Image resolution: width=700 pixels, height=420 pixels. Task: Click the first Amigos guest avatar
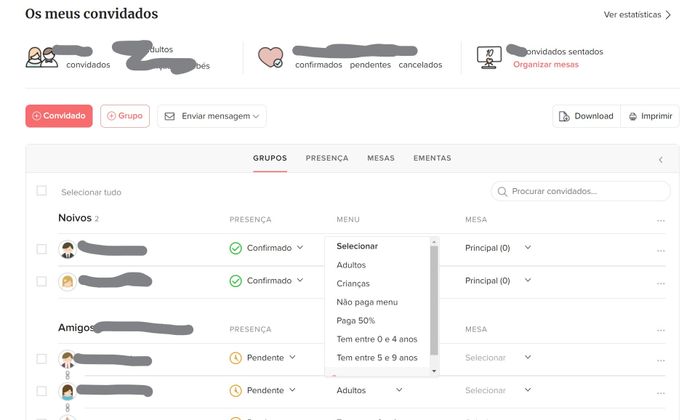[67, 359]
